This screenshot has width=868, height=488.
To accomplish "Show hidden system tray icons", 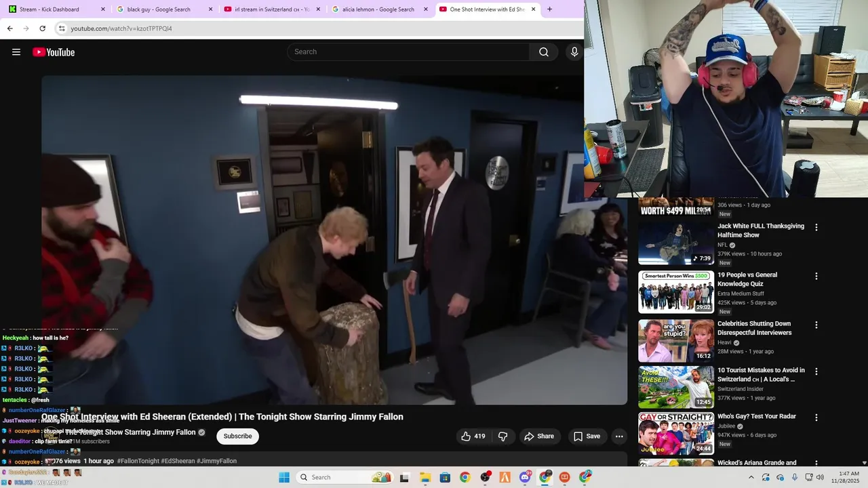I will pos(751,477).
